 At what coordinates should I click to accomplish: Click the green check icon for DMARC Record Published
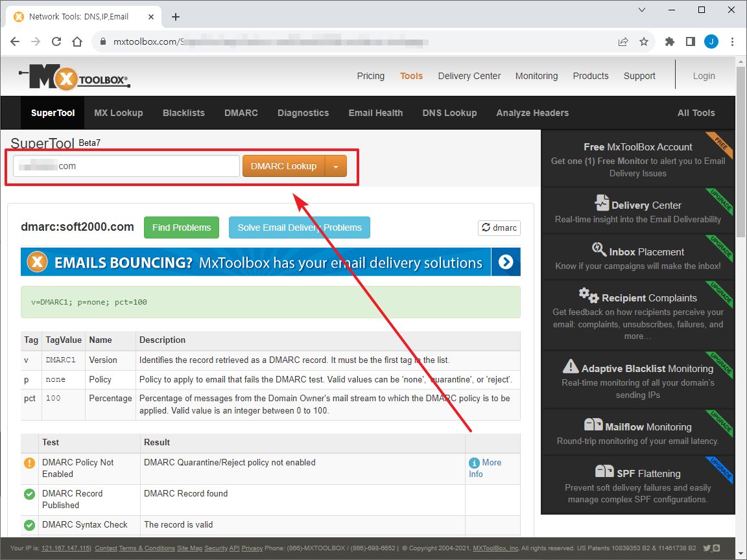tap(30, 495)
